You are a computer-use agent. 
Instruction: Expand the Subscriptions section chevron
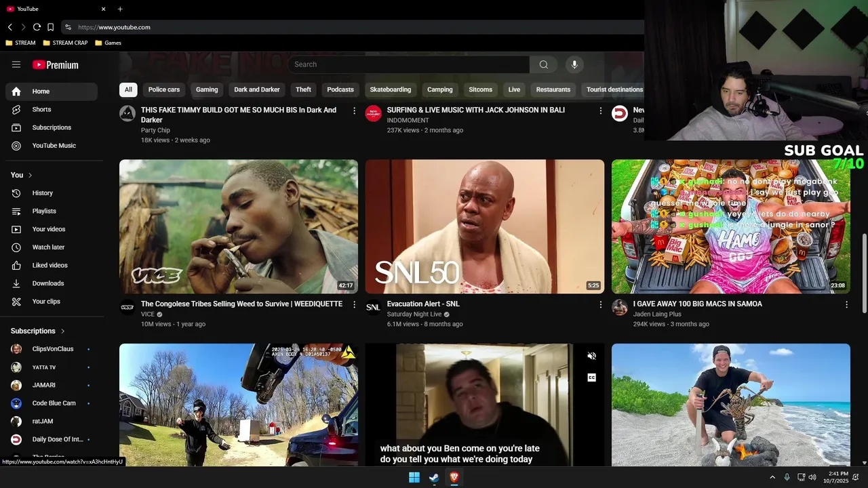(x=62, y=331)
